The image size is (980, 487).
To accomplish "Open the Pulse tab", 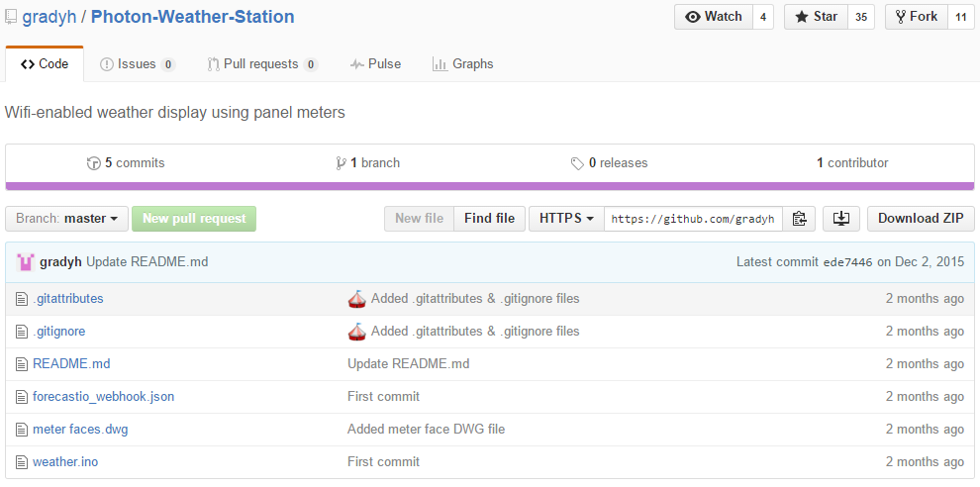I will [x=375, y=63].
